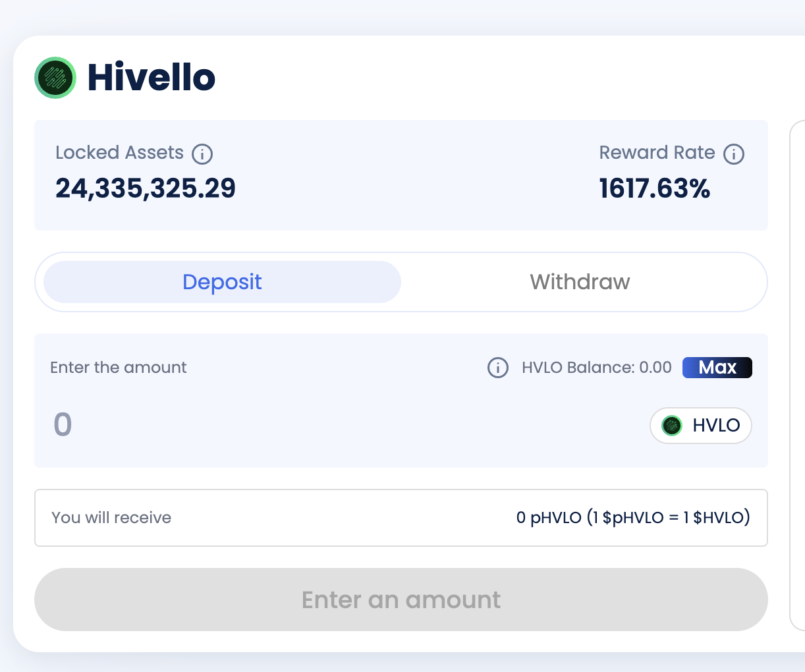The width and height of the screenshot is (805, 672).
Task: Open the Locked Assets info tooltip icon
Action: point(202,154)
